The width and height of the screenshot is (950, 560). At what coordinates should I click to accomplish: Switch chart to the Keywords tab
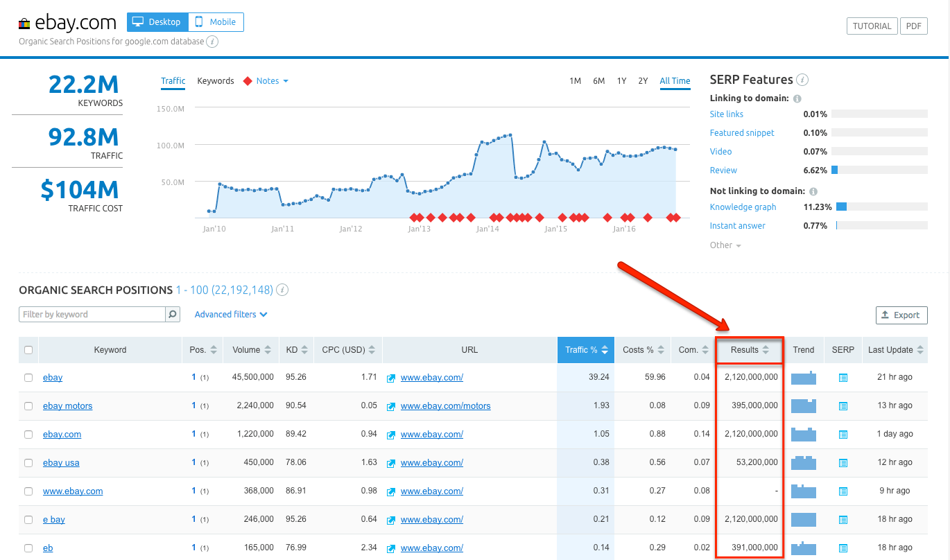[x=216, y=81]
